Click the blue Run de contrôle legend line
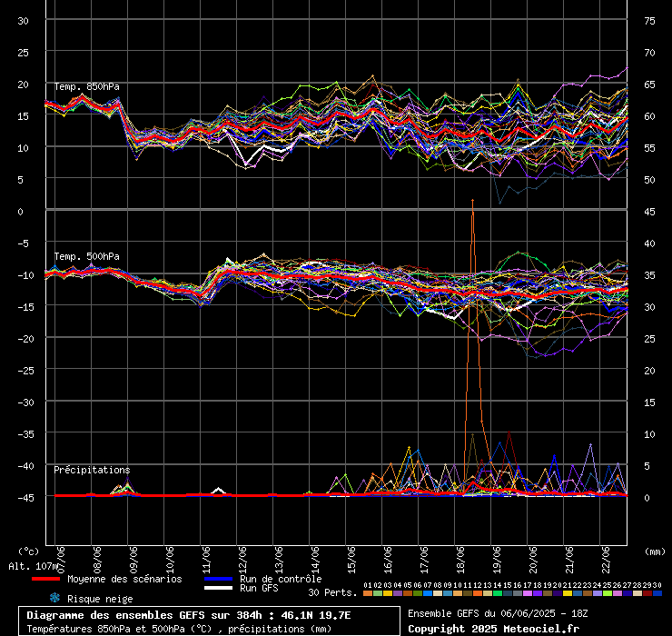 [x=219, y=579]
